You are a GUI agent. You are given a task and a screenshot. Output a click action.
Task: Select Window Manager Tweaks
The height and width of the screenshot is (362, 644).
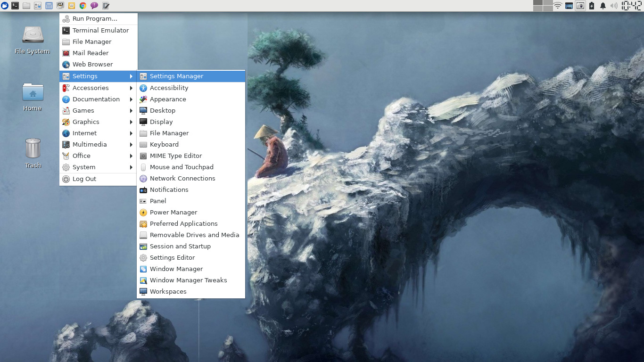pos(188,280)
